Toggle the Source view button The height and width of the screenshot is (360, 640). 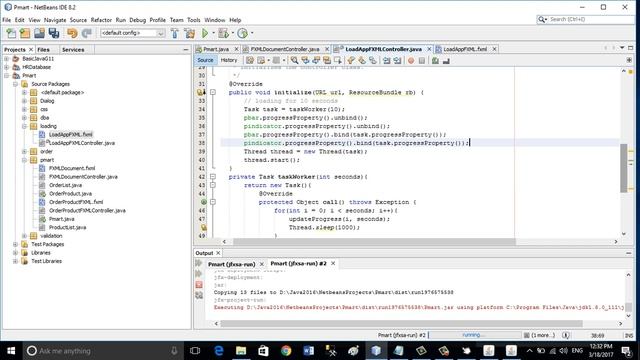[x=205, y=60]
